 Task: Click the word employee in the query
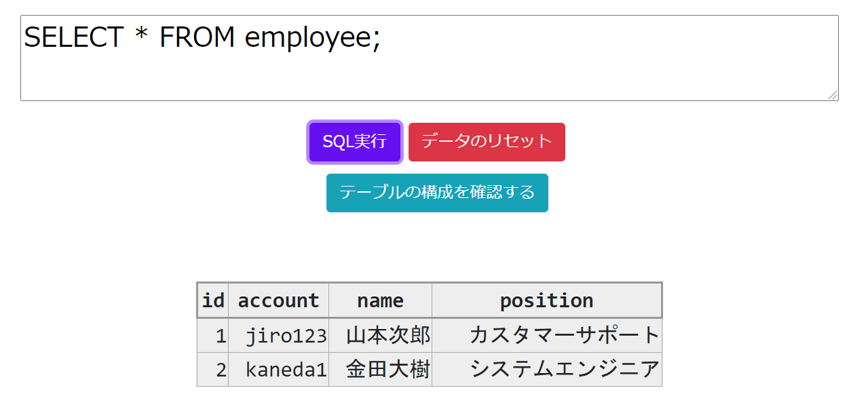[x=309, y=38]
